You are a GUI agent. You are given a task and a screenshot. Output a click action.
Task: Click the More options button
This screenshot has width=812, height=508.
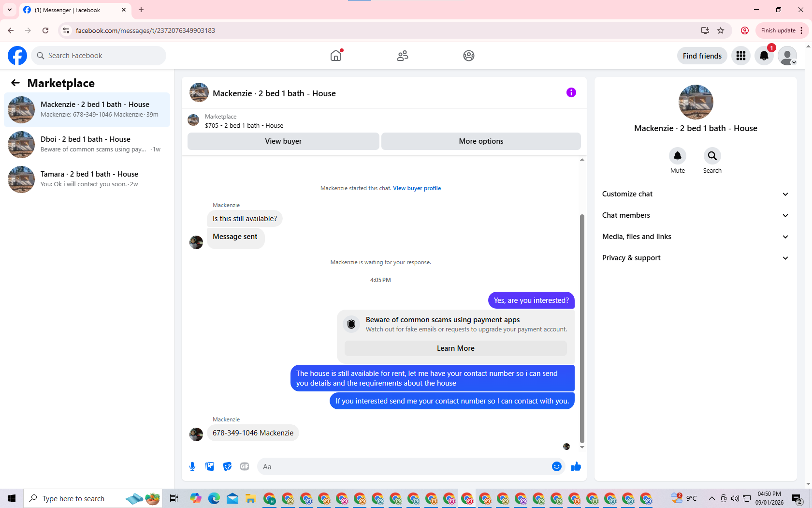click(481, 141)
